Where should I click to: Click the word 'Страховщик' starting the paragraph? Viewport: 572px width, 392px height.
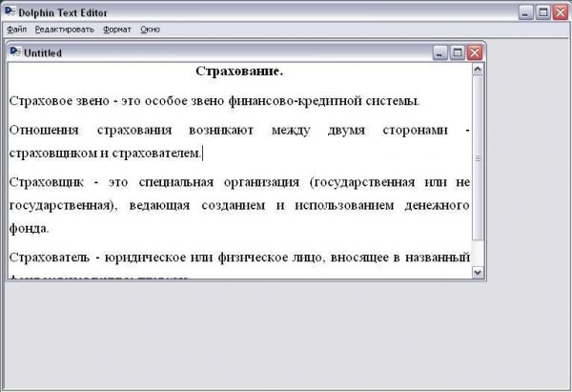click(x=47, y=182)
